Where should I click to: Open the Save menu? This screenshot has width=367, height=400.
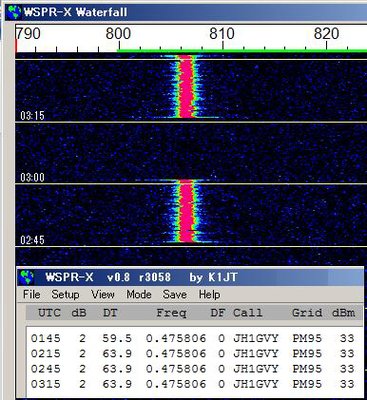tap(175, 295)
